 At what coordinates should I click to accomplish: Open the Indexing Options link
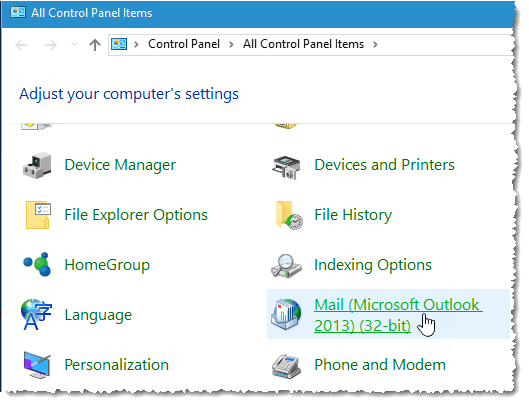pos(373,265)
